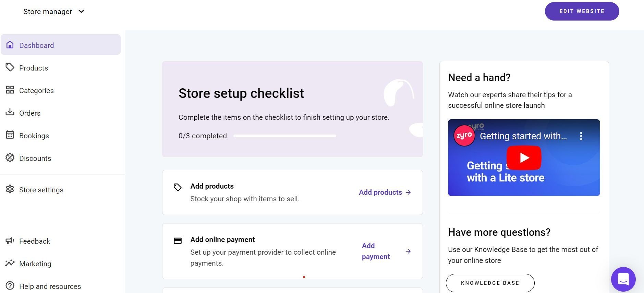Click the '0/3 completed' progress text

tap(203, 136)
